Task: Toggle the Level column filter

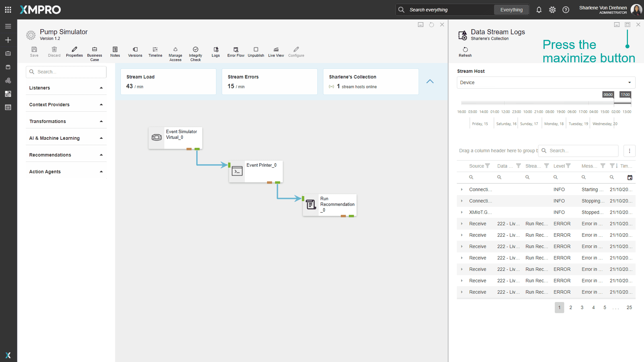Action: point(568,166)
